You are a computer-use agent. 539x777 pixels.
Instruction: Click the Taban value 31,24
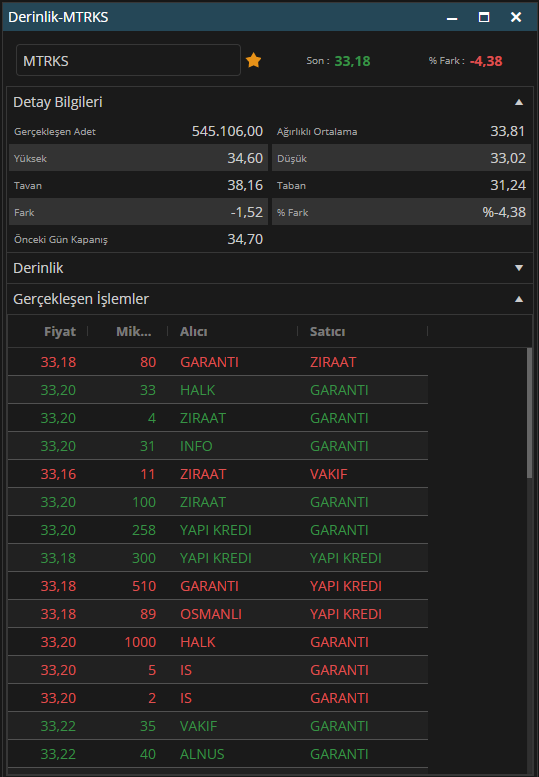click(x=508, y=185)
